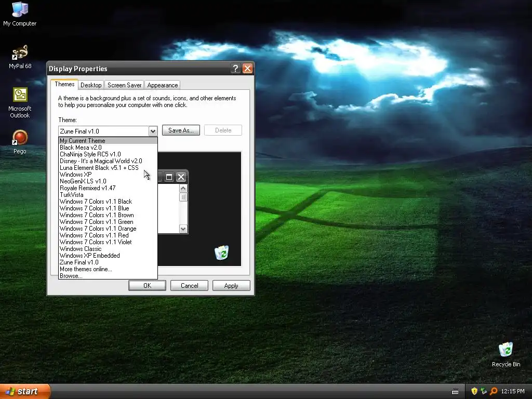The image size is (532, 399).
Task: Click the Display Properties help question button
Action: (235, 69)
